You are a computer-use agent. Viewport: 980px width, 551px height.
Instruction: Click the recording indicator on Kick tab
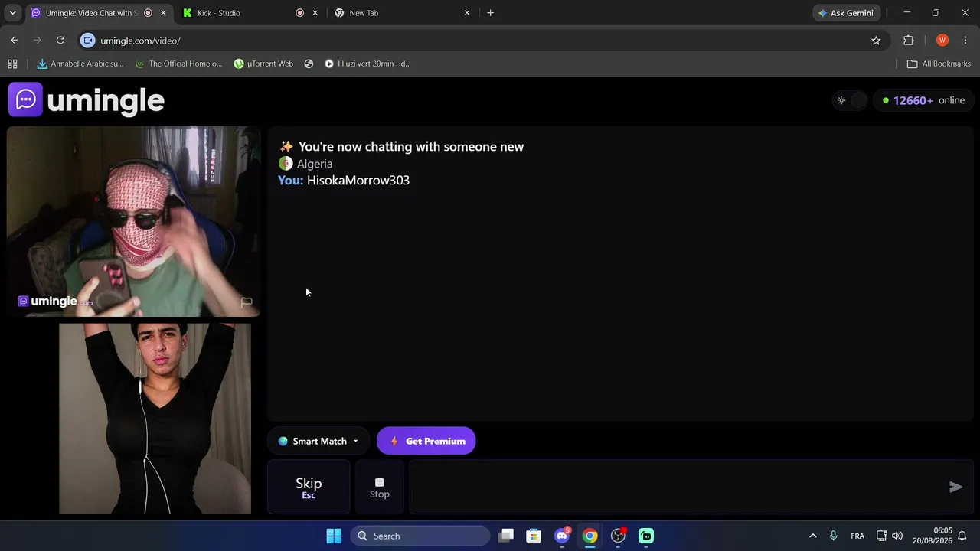click(299, 13)
